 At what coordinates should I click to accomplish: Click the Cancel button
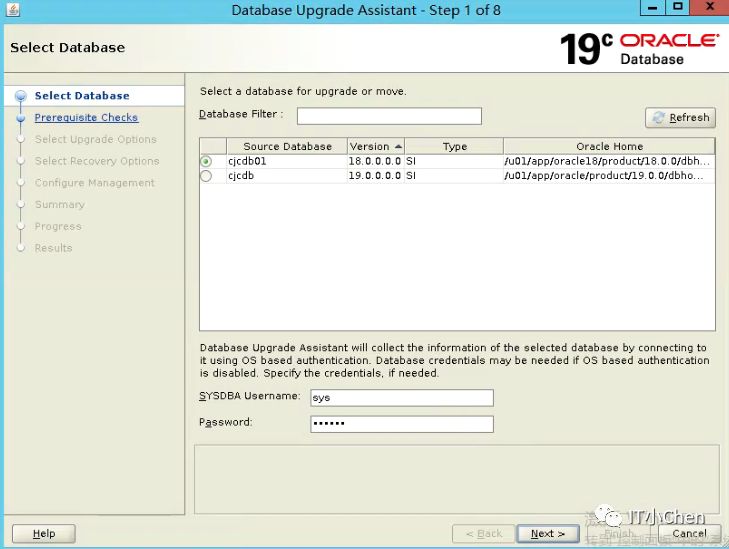tap(689, 534)
